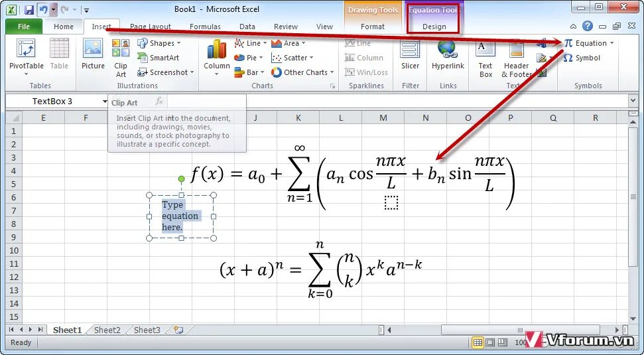Image resolution: width=644 pixels, height=355 pixels.
Task: Choose the Bar chart type
Action: tap(249, 72)
